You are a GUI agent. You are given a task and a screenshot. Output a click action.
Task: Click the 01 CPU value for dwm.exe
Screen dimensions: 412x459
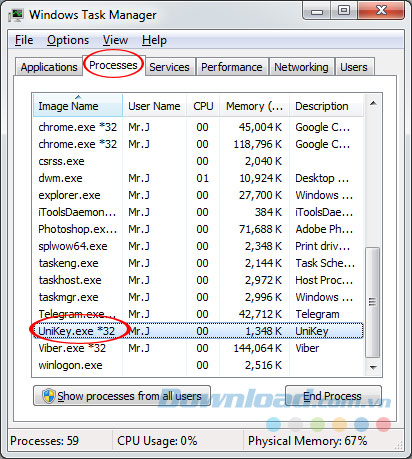pyautogui.click(x=202, y=178)
